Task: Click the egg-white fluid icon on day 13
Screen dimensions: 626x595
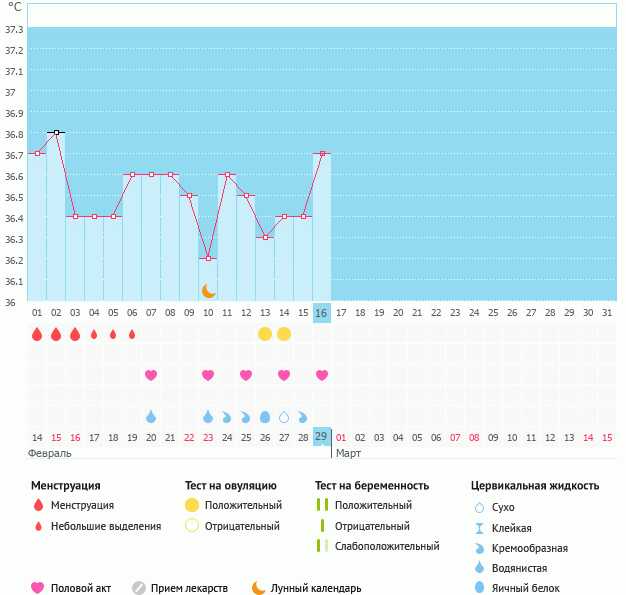Action: pos(265,416)
